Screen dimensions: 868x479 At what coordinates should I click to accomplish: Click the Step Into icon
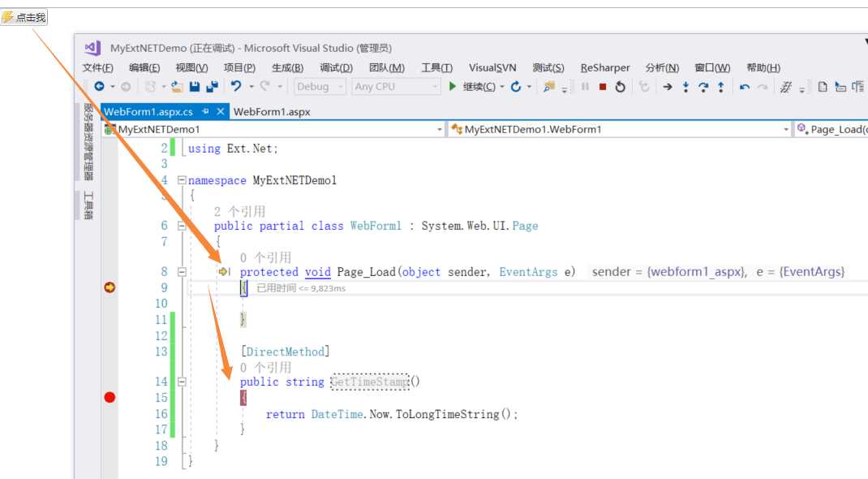click(x=685, y=86)
